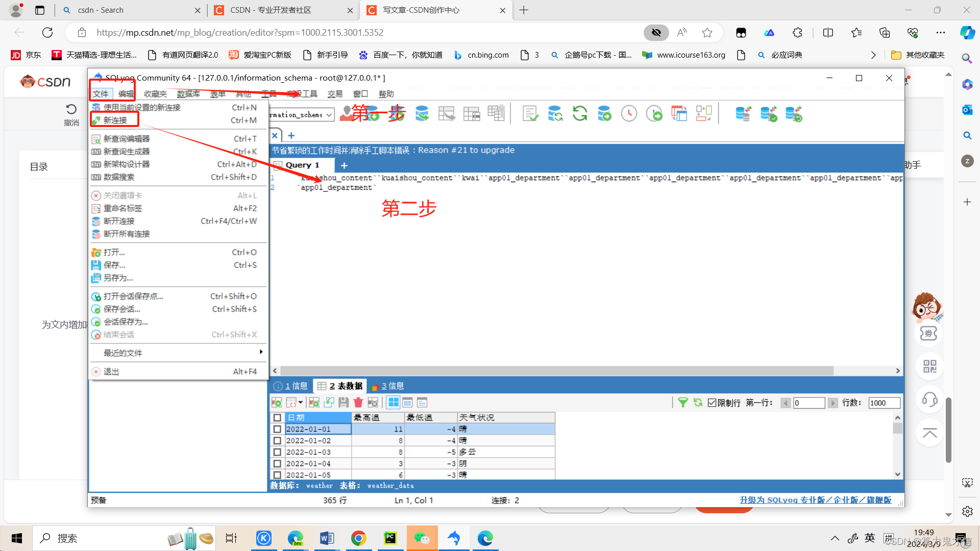Switch result to grid view icon
The width and height of the screenshot is (980, 551).
(x=394, y=403)
